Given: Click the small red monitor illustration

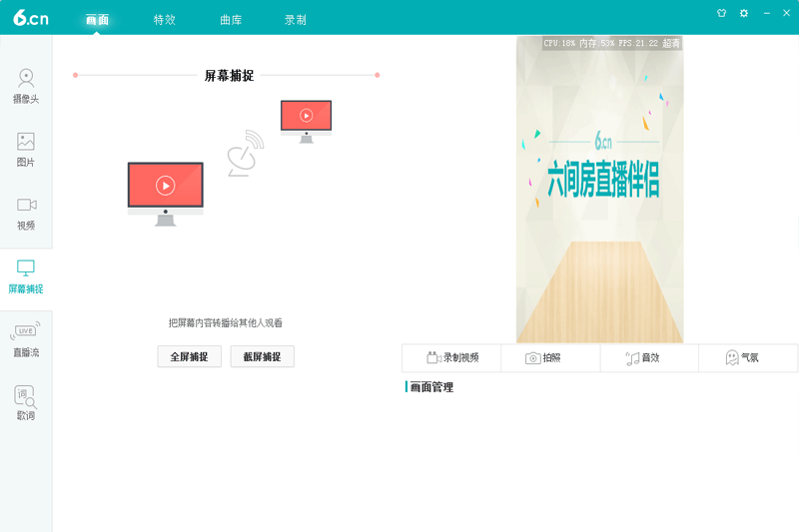Looking at the screenshot, I should [x=306, y=122].
